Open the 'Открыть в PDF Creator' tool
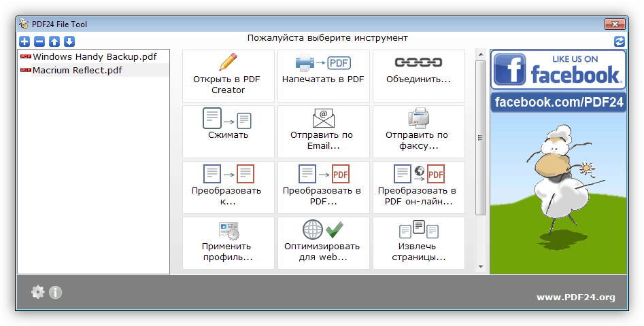 [x=228, y=75]
